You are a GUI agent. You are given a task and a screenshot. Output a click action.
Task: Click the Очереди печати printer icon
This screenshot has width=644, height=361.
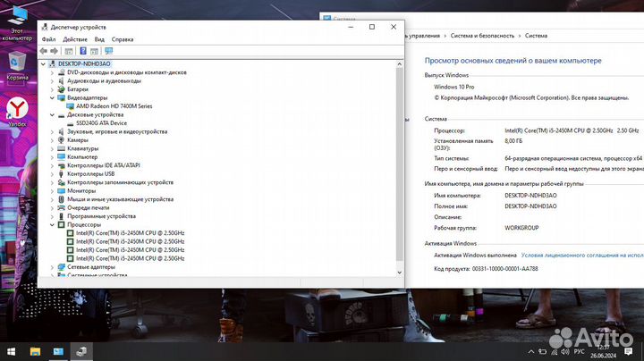(61, 207)
